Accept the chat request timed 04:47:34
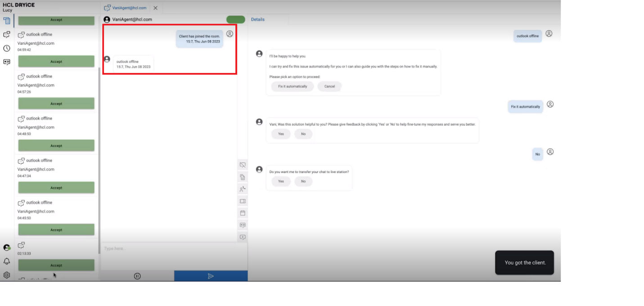The width and height of the screenshot is (644, 306). click(56, 187)
